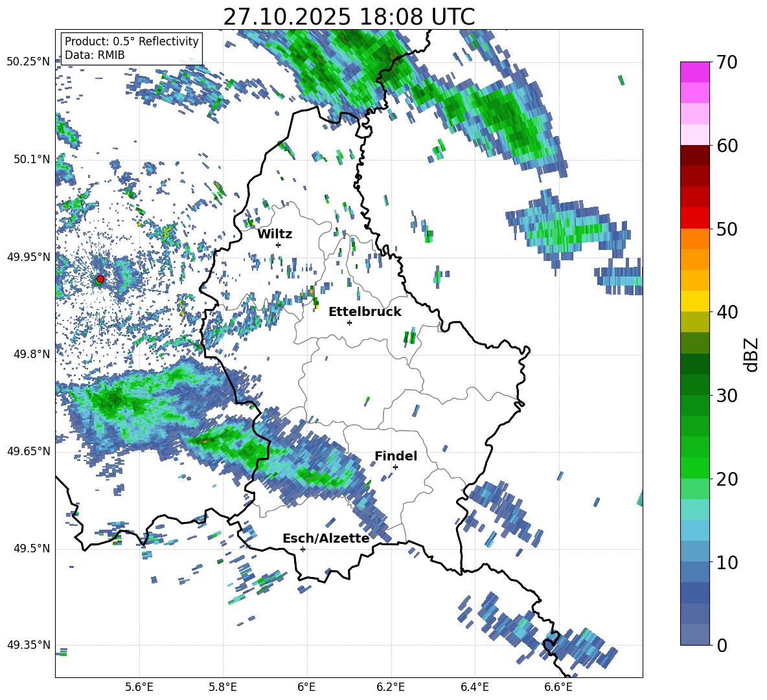Click the Data: RMIB text
This screenshot has width=767, height=700.
coord(95,55)
